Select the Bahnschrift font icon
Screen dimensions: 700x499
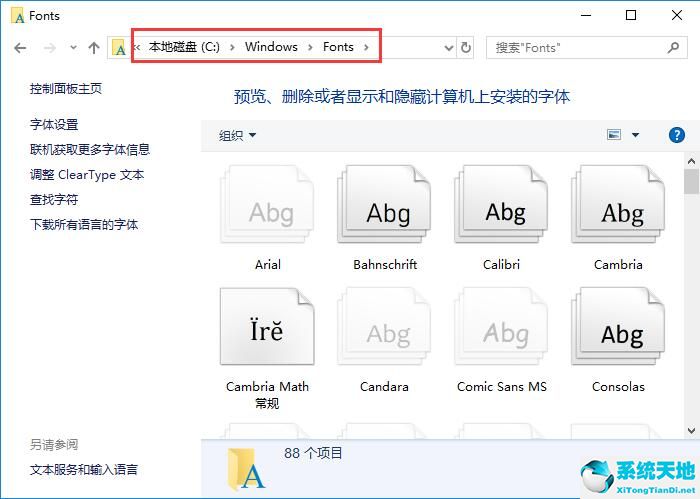click(384, 204)
